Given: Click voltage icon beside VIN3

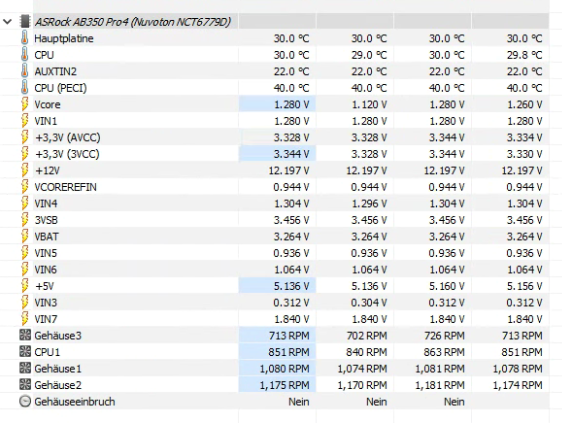Looking at the screenshot, I should click(x=24, y=302).
